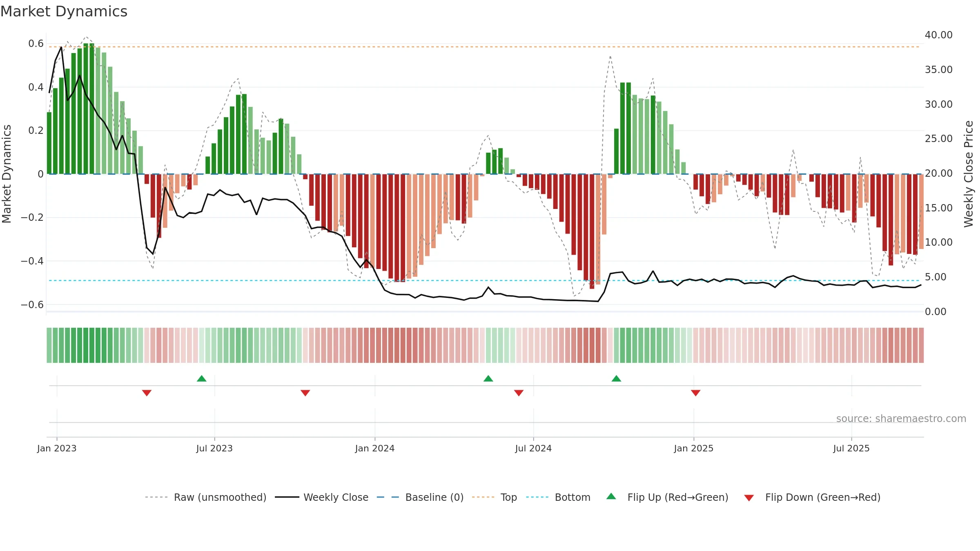Click the vertical Market Dynamics axis title

tap(7, 174)
